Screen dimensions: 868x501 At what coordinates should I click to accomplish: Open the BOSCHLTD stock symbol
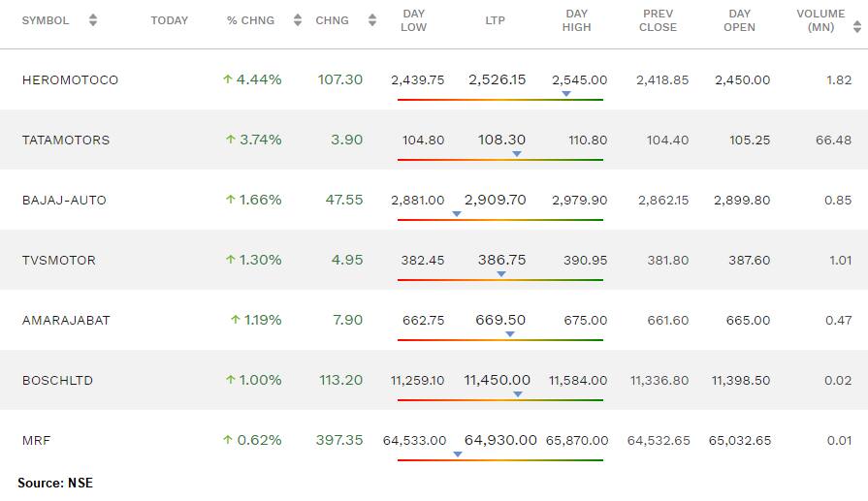pos(57,381)
